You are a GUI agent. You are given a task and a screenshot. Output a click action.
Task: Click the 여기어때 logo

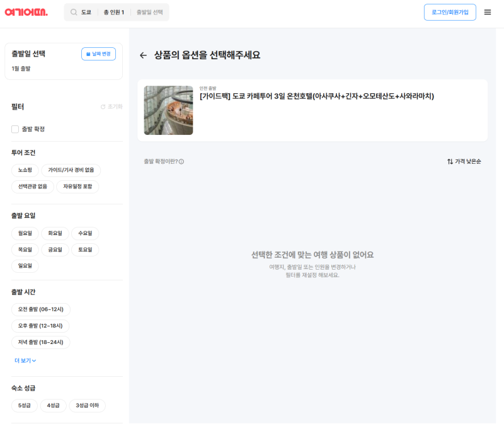click(x=26, y=12)
